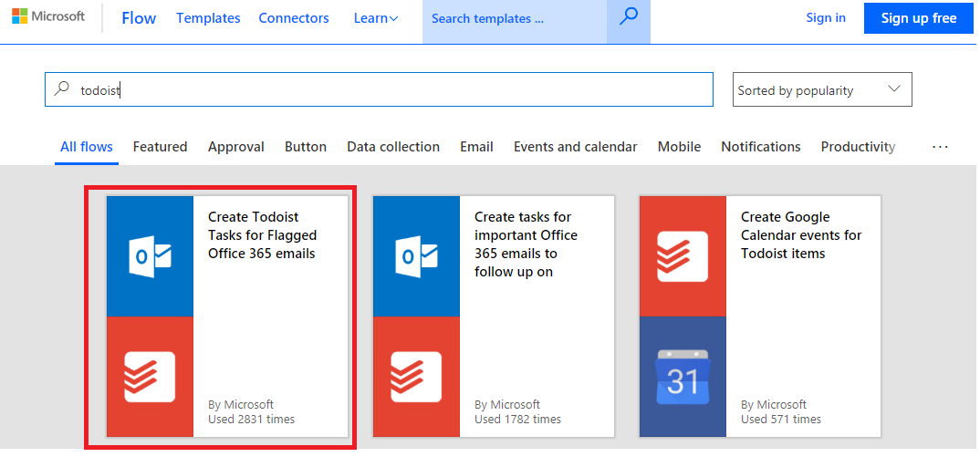The image size is (980, 457).
Task: Switch to the Approval tab
Action: [x=236, y=147]
